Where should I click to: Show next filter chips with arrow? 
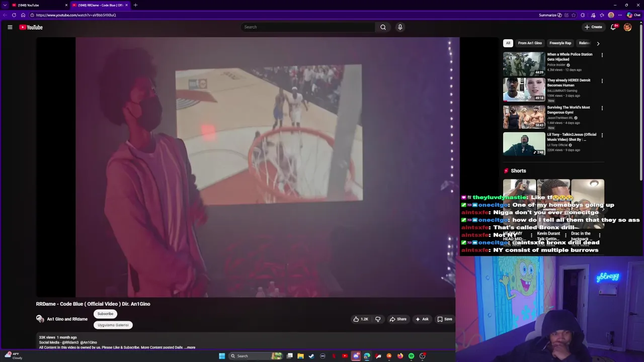tap(598, 43)
